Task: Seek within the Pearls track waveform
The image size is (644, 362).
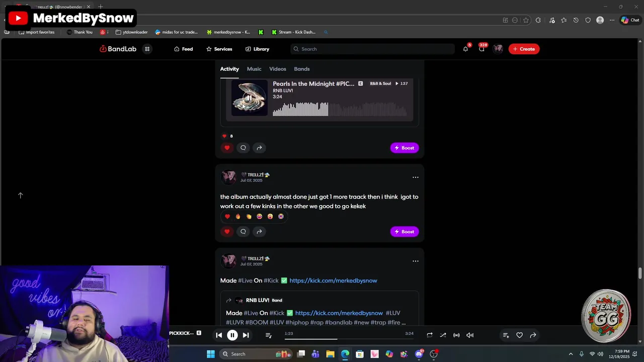Action: [x=340, y=109]
